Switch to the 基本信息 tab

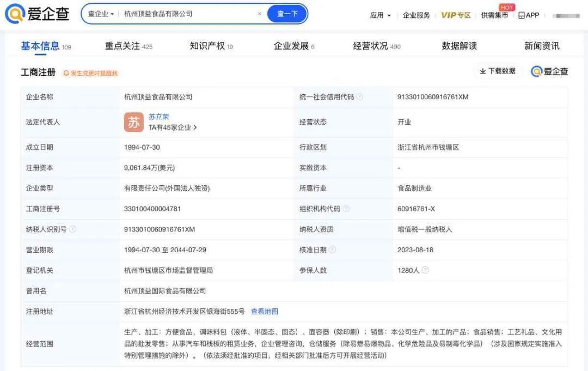point(46,46)
